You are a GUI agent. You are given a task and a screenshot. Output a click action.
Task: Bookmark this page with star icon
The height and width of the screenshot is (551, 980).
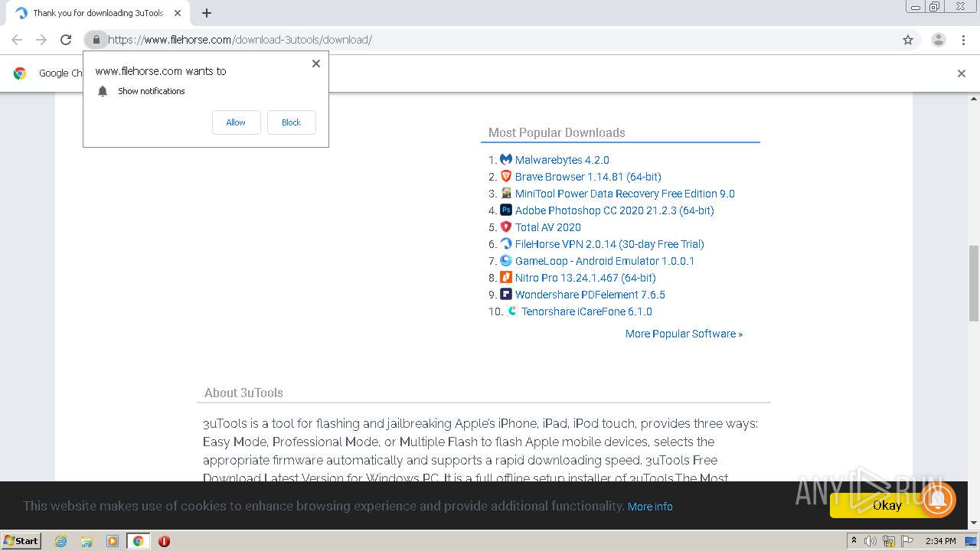pos(908,40)
